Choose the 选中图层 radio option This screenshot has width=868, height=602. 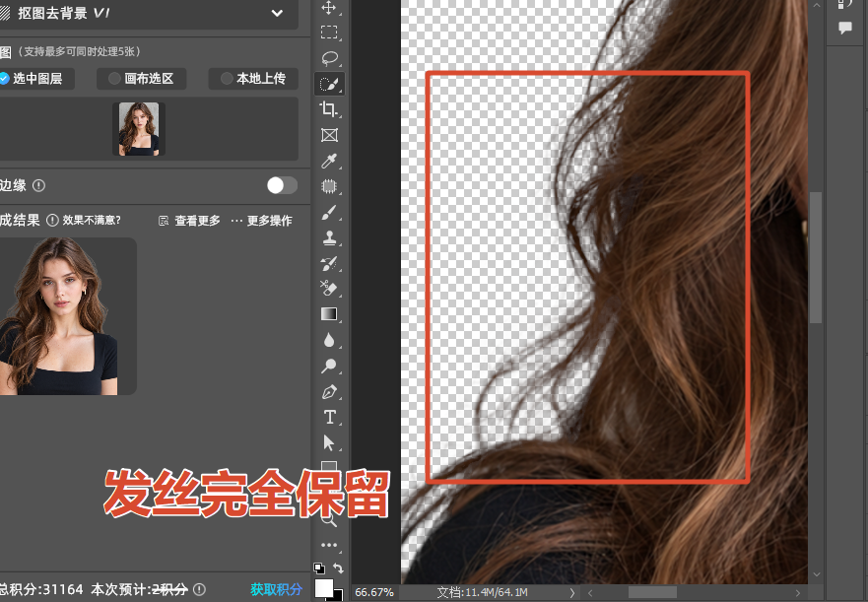coord(33,79)
